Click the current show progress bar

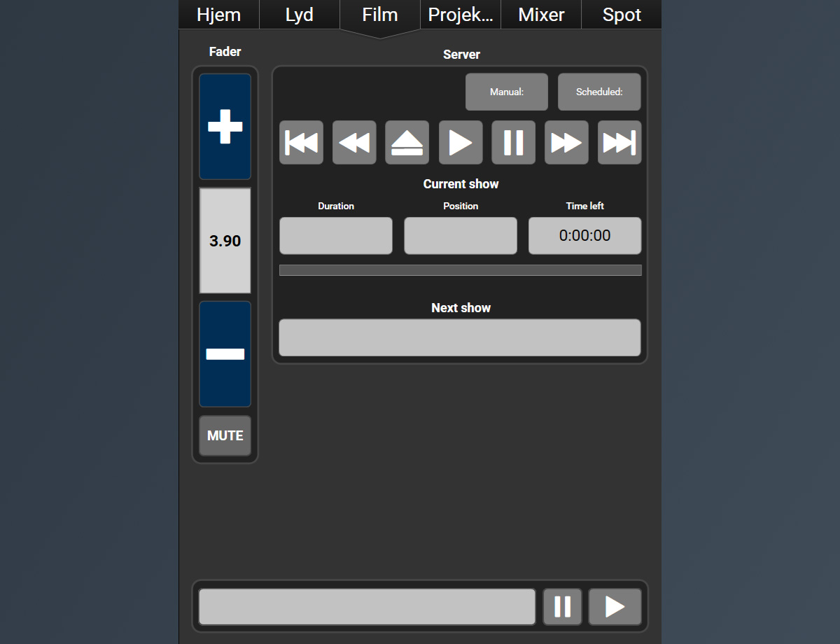click(460, 270)
